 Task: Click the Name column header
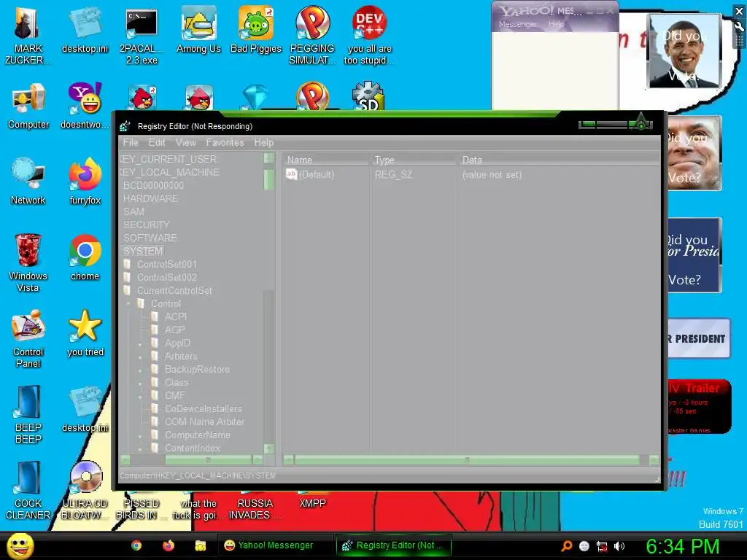326,160
